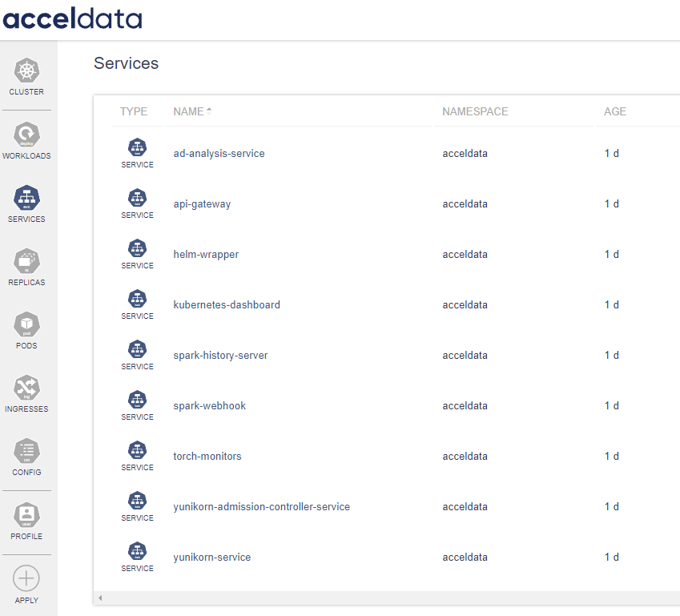Click service icon for spark-webhook
The image size is (680, 616).
(137, 400)
